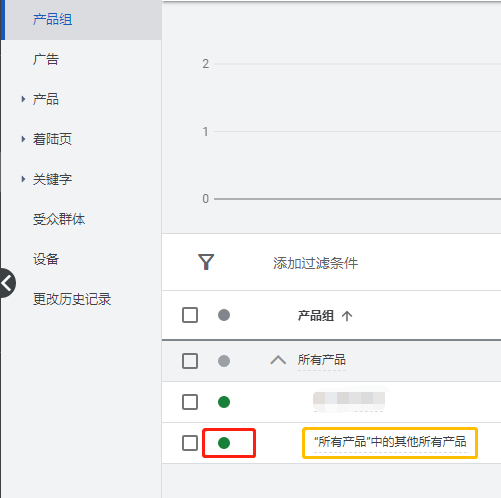This screenshot has width=501, height=498.
Task: Tick the header select-all checkbox
Action: point(190,315)
